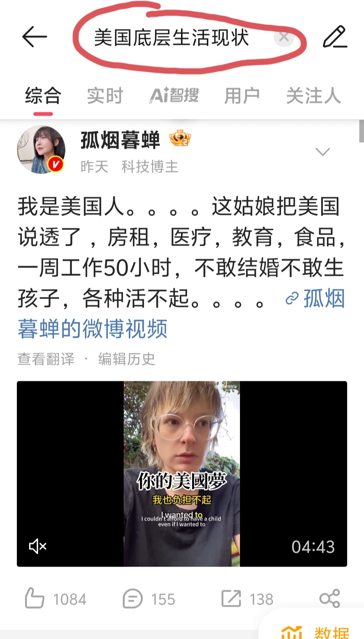Open 编辑历史 edit history
The height and width of the screenshot is (639, 364).
point(127,359)
